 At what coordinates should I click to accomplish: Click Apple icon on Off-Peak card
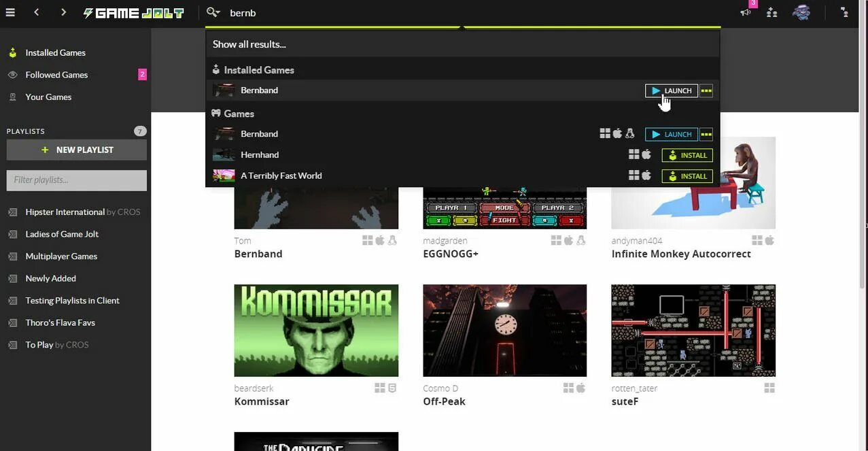tap(581, 388)
